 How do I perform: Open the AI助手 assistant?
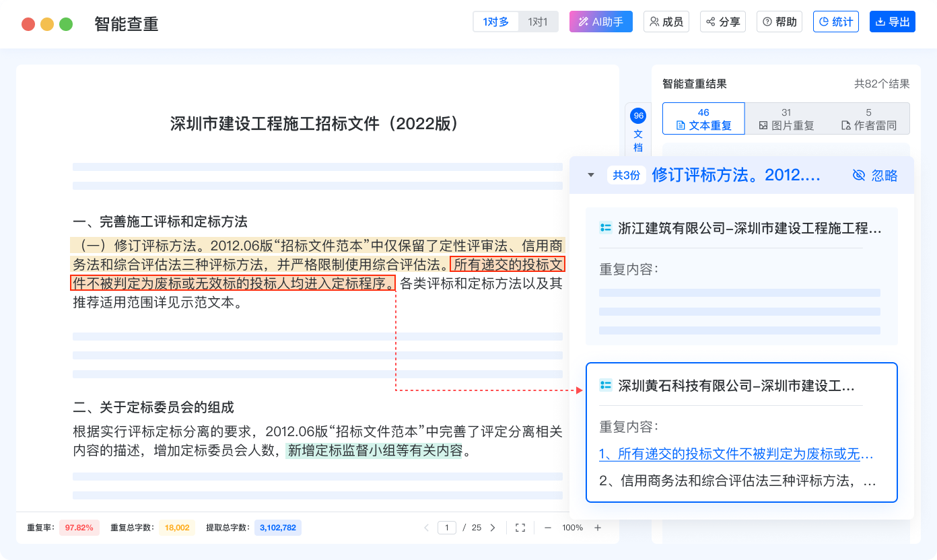pos(601,22)
